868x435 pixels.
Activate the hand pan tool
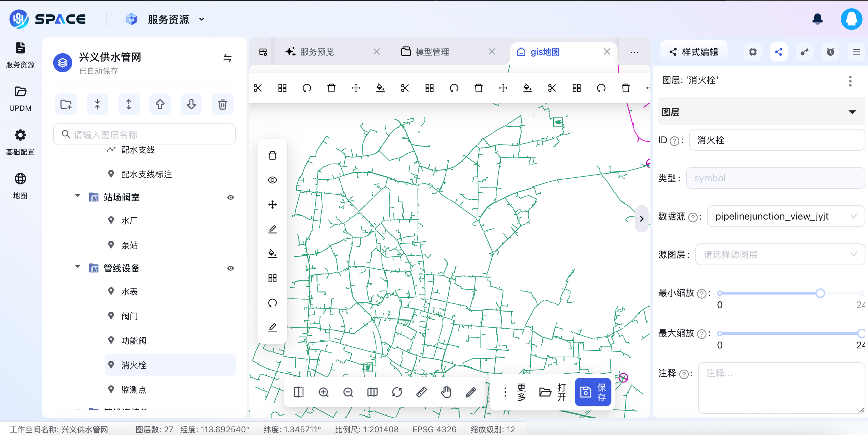pyautogui.click(x=446, y=392)
